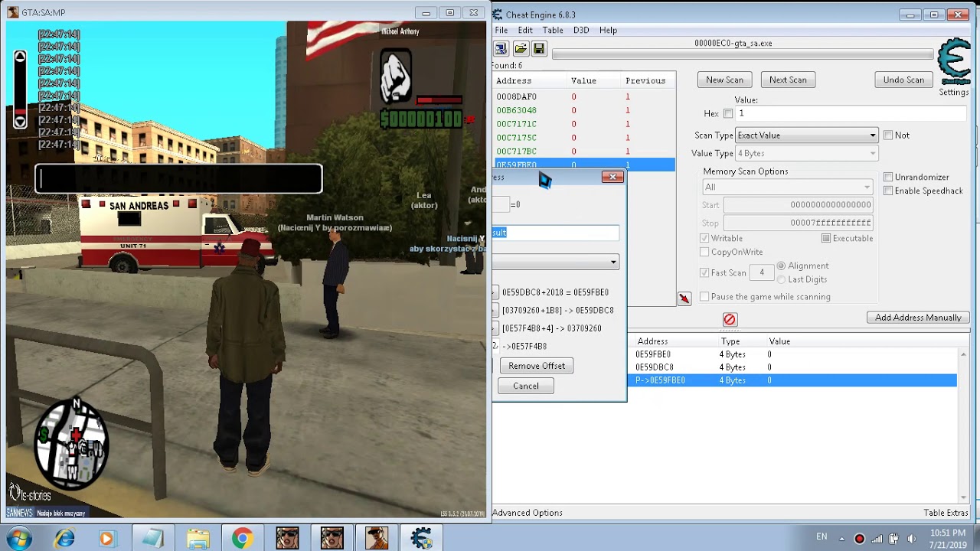The image size is (980, 551).
Task: Click the red recording tray icon
Action: click(859, 539)
